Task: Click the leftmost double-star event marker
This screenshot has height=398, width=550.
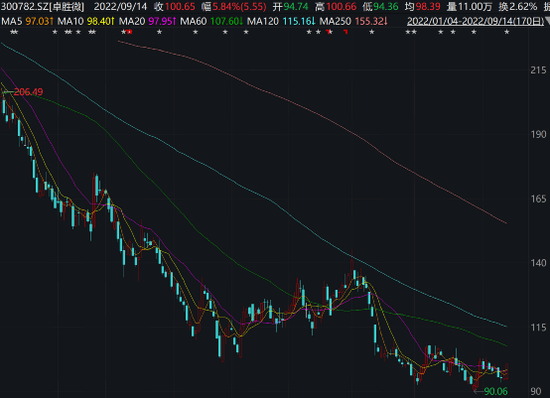Action: tap(14, 32)
